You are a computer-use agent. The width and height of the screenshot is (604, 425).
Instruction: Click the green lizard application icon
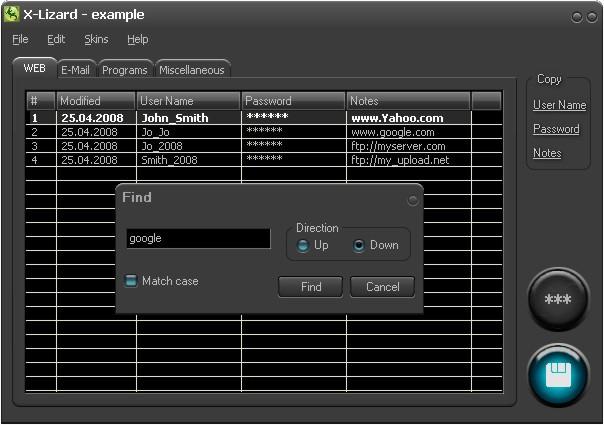pyautogui.click(x=11, y=14)
